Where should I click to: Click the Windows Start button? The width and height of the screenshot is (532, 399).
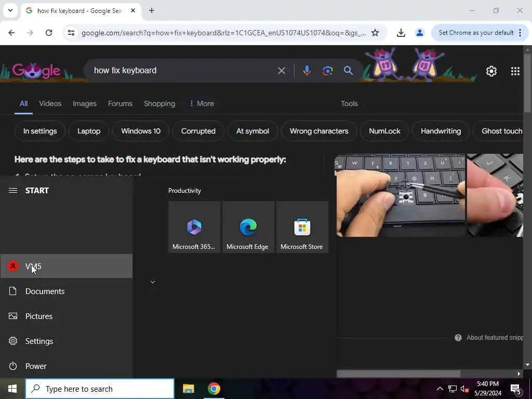tap(12, 389)
